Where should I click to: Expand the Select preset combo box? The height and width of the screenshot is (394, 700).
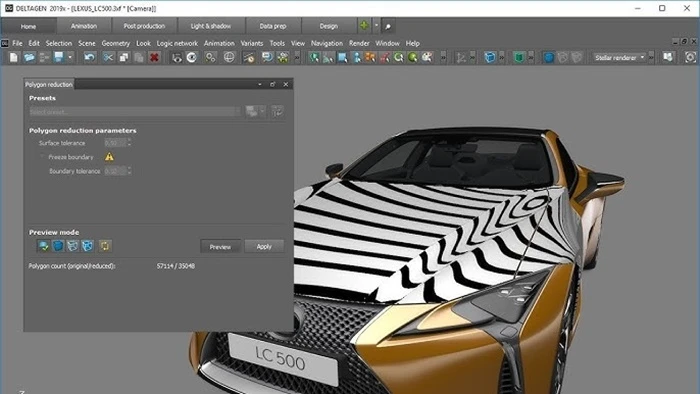[135, 112]
